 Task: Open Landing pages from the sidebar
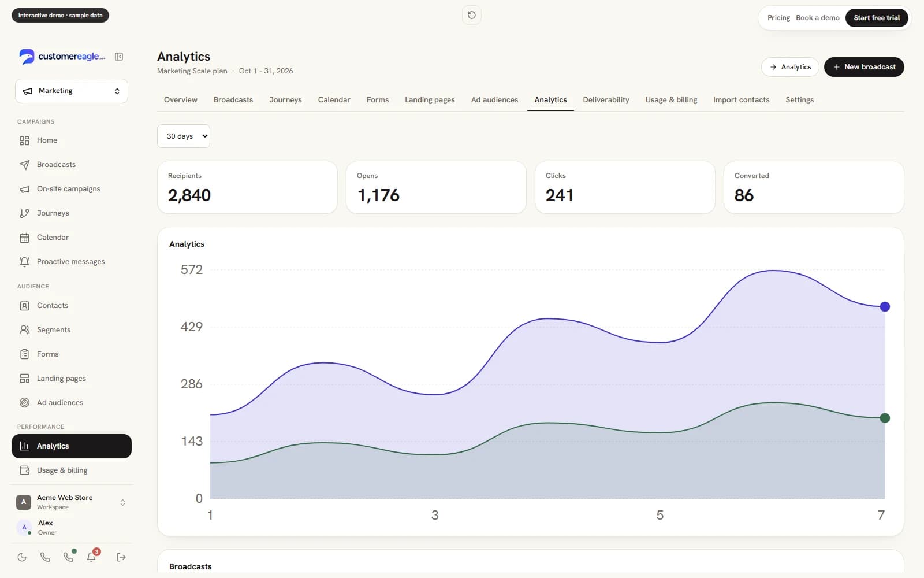pyautogui.click(x=72, y=379)
